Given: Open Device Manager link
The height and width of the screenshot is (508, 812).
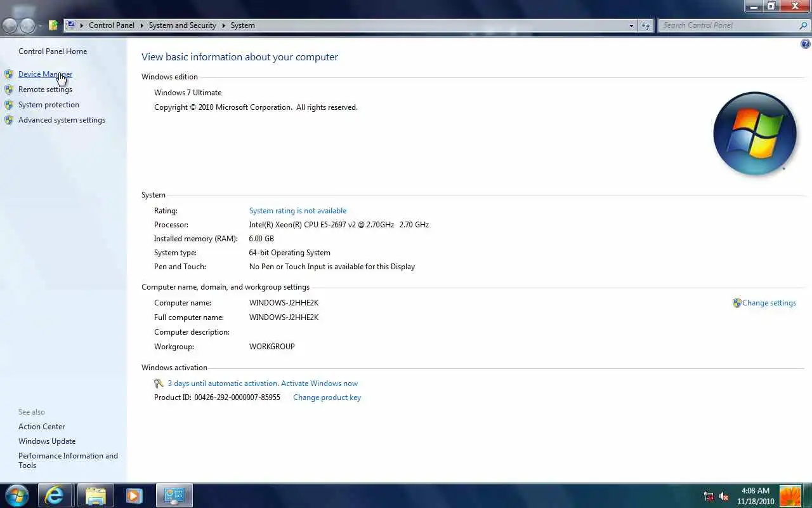Looking at the screenshot, I should pyautogui.click(x=45, y=74).
